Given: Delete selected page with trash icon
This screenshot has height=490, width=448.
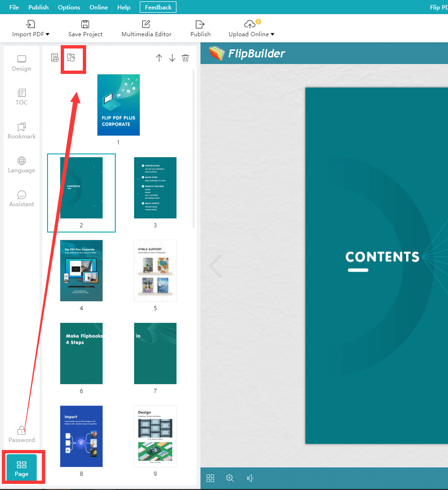Looking at the screenshot, I should click(186, 58).
